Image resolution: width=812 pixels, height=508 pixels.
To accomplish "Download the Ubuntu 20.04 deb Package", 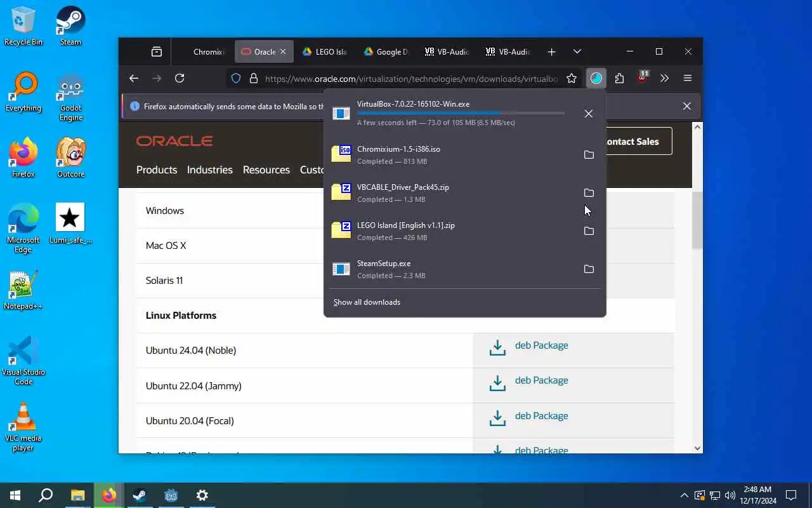I will [x=541, y=416].
